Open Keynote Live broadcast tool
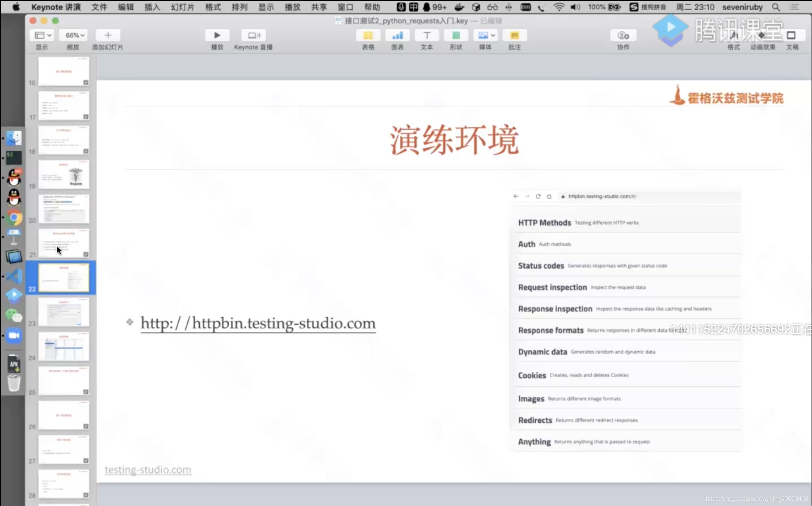The height and width of the screenshot is (506, 812). pyautogui.click(x=253, y=35)
